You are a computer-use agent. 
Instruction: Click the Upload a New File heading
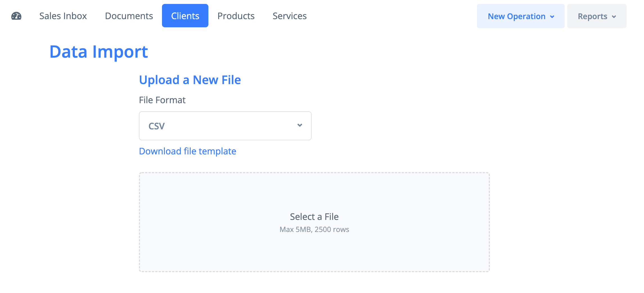pyautogui.click(x=190, y=80)
